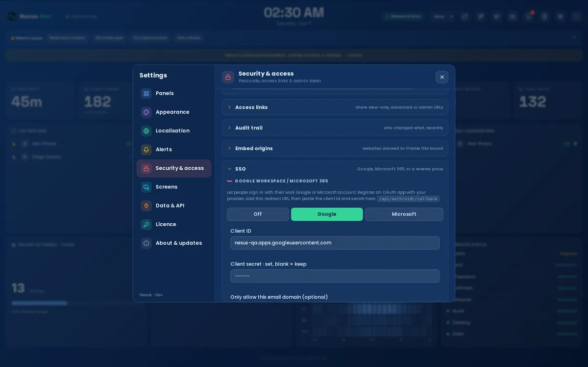The height and width of the screenshot is (367, 588).
Task: Click the 'GOOGLE WORKSPACE / MICROSOFT 365' heading
Action: coord(281,181)
